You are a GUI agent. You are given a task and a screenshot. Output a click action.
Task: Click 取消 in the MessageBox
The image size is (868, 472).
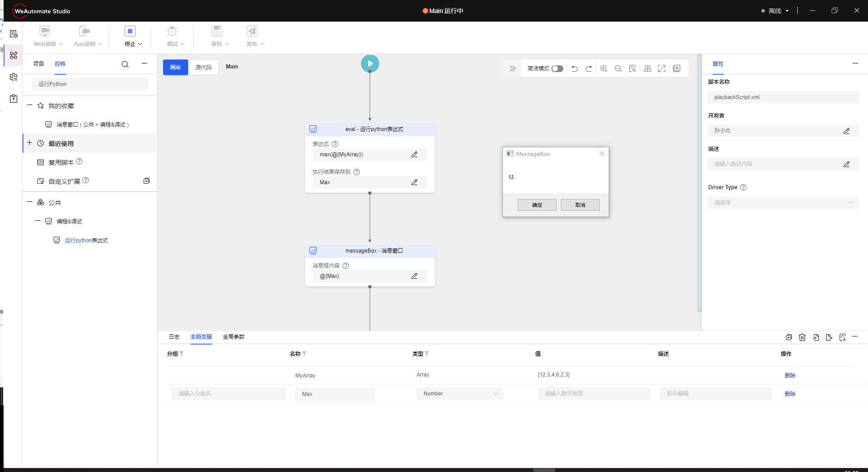pos(580,205)
